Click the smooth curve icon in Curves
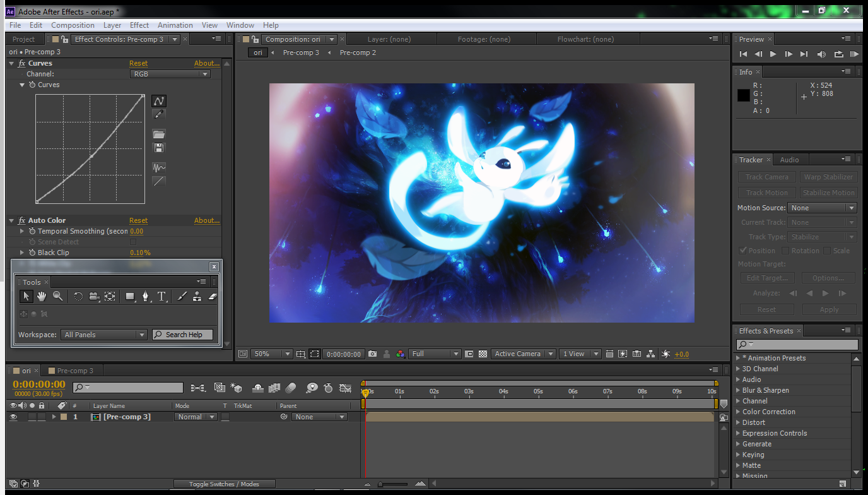The height and width of the screenshot is (495, 868). 159,167
